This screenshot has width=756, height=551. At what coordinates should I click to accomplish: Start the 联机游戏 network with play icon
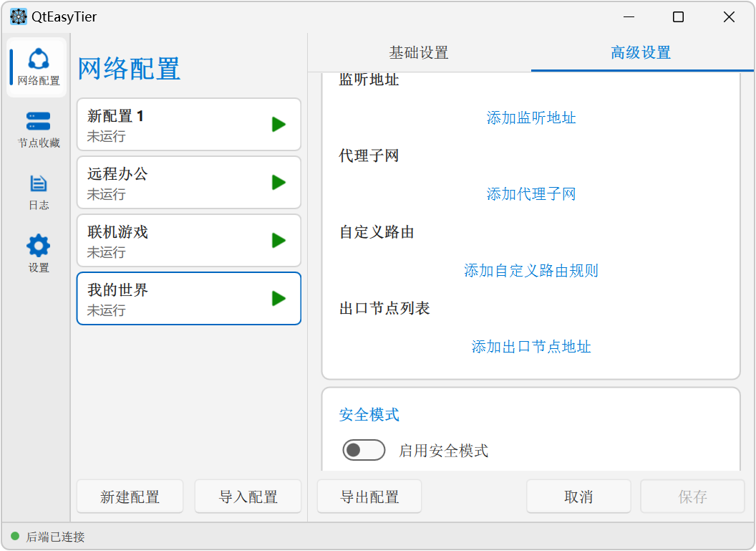(x=278, y=240)
